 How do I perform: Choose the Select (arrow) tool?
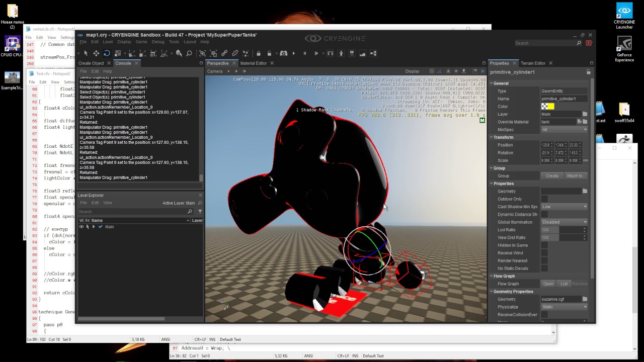coord(86,53)
